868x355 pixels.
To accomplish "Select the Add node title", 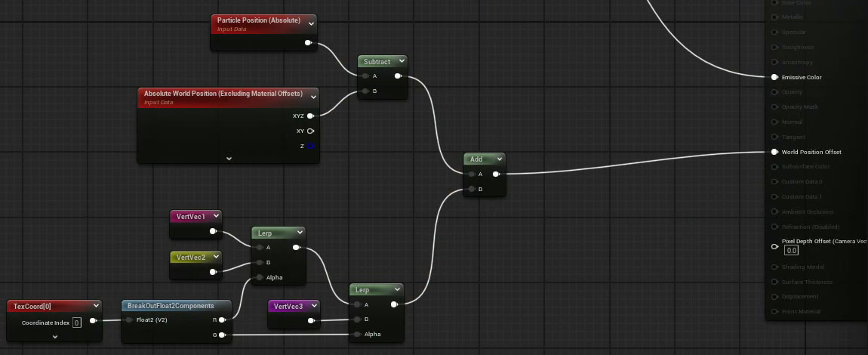I will (476, 159).
